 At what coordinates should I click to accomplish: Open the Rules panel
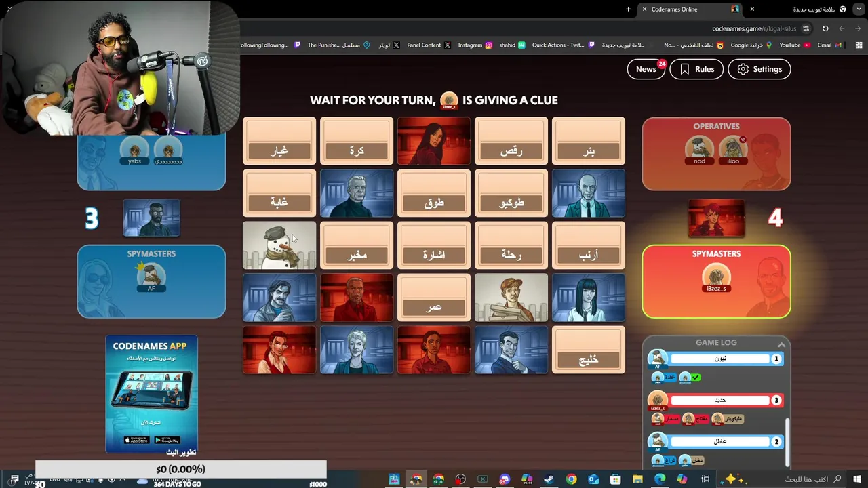pos(696,69)
